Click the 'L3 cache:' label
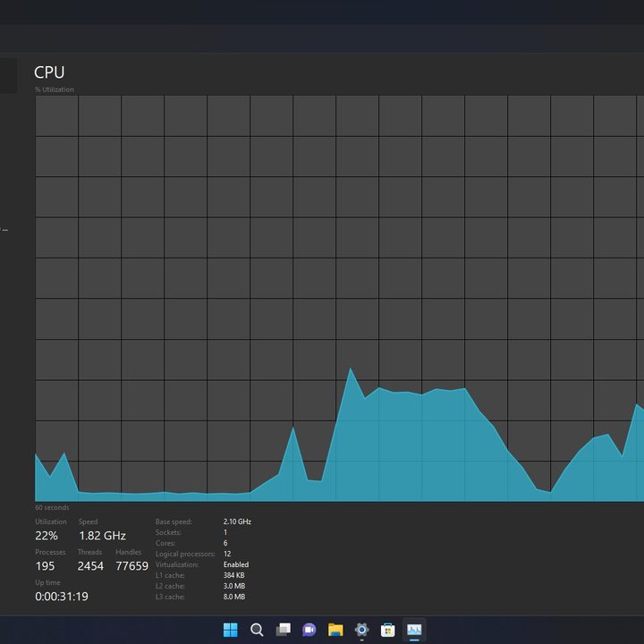The height and width of the screenshot is (644, 644). (170, 597)
